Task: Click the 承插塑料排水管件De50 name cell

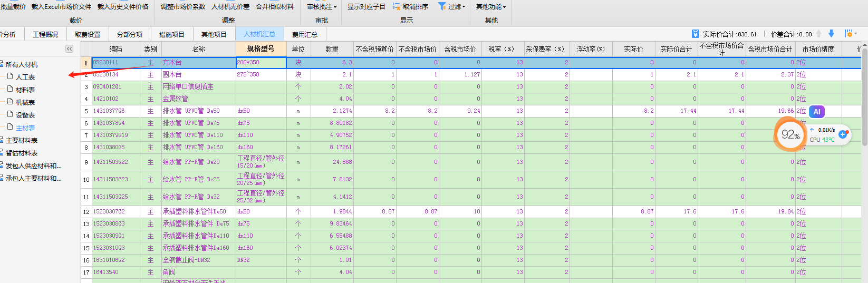Action: coord(198,211)
